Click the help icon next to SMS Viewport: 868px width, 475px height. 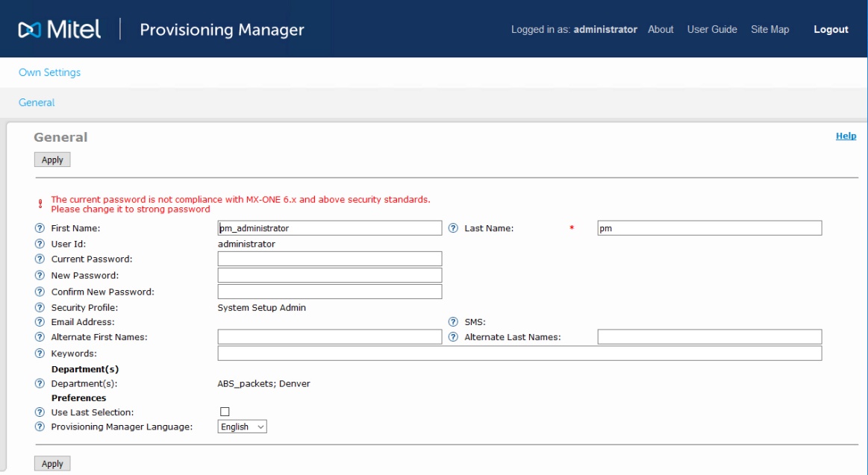(453, 322)
